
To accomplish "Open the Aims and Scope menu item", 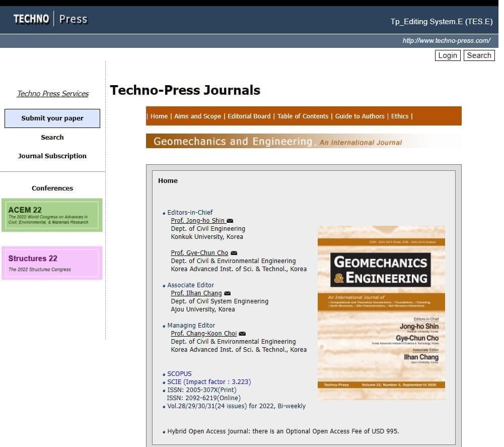I will click(197, 116).
